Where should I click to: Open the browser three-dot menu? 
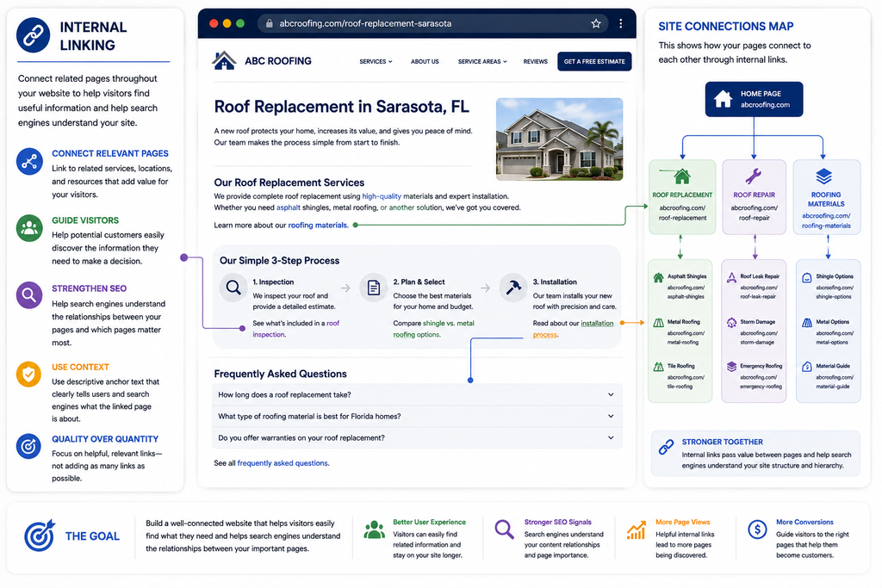point(620,23)
